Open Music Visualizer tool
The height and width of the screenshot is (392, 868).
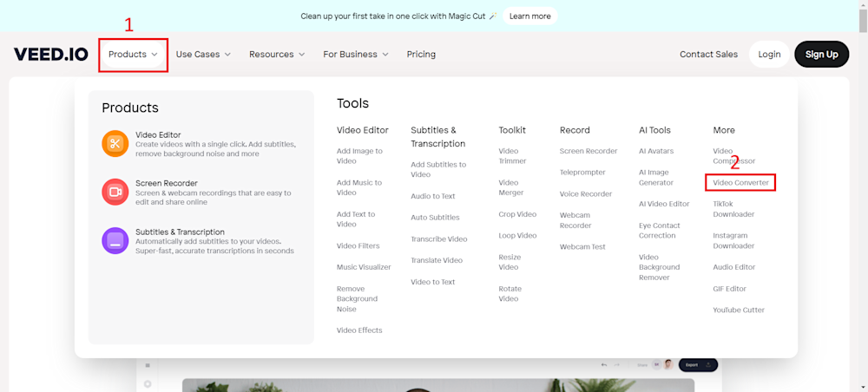(x=364, y=267)
